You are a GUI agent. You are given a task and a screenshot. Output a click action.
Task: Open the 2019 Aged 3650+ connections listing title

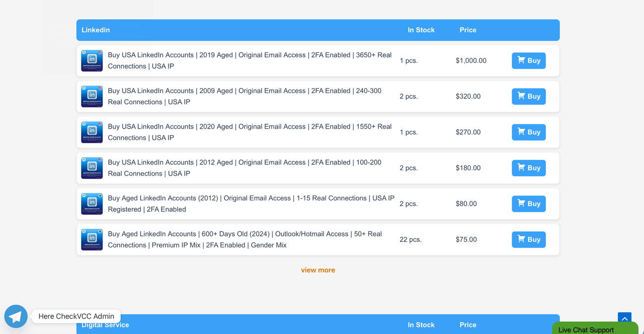[250, 61]
